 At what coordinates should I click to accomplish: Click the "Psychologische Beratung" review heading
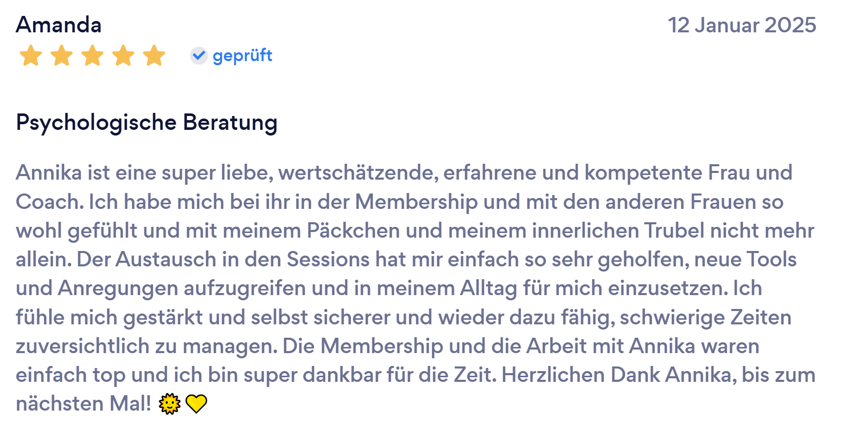tap(146, 123)
